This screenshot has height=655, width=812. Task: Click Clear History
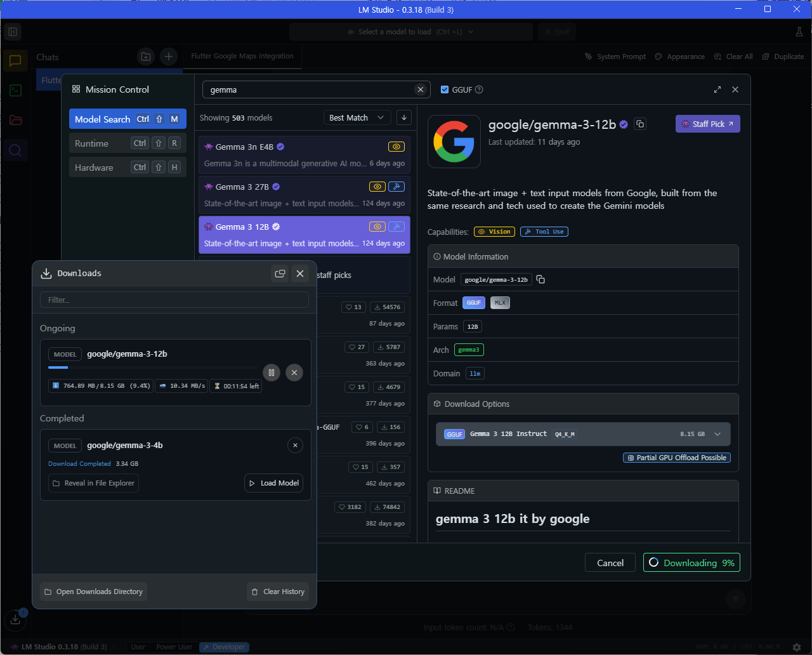(278, 592)
